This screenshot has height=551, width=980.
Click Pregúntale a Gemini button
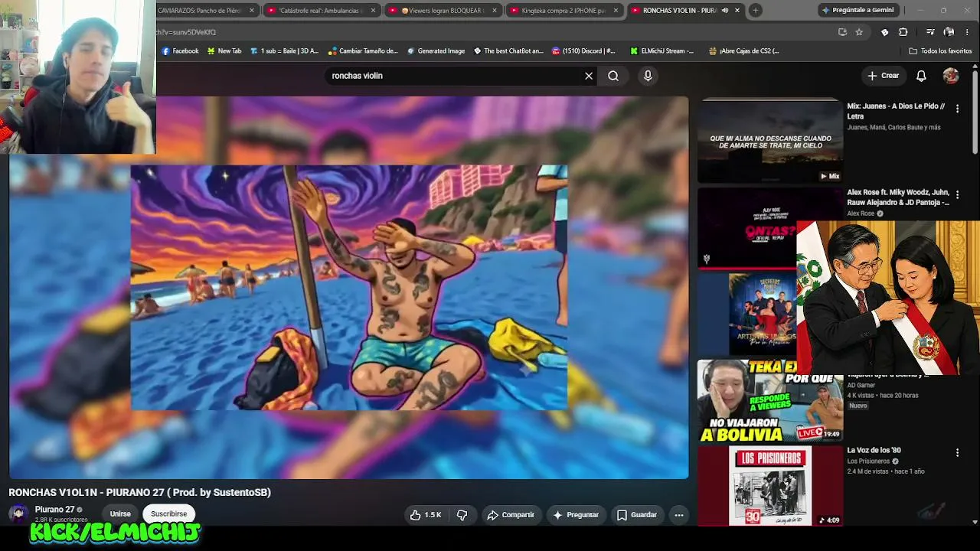point(857,10)
